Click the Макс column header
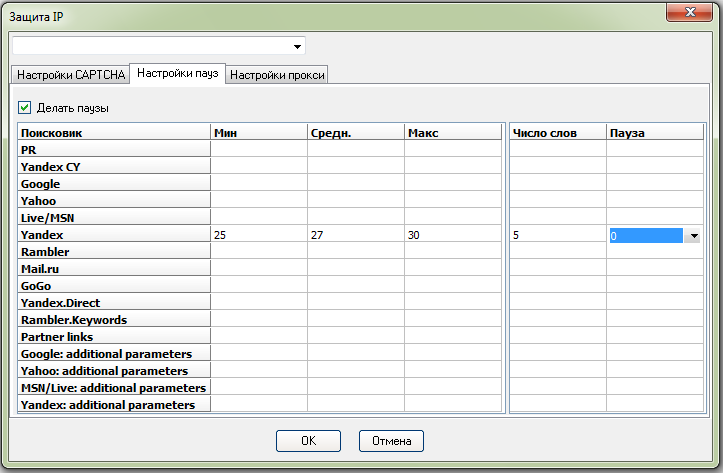 (x=452, y=133)
